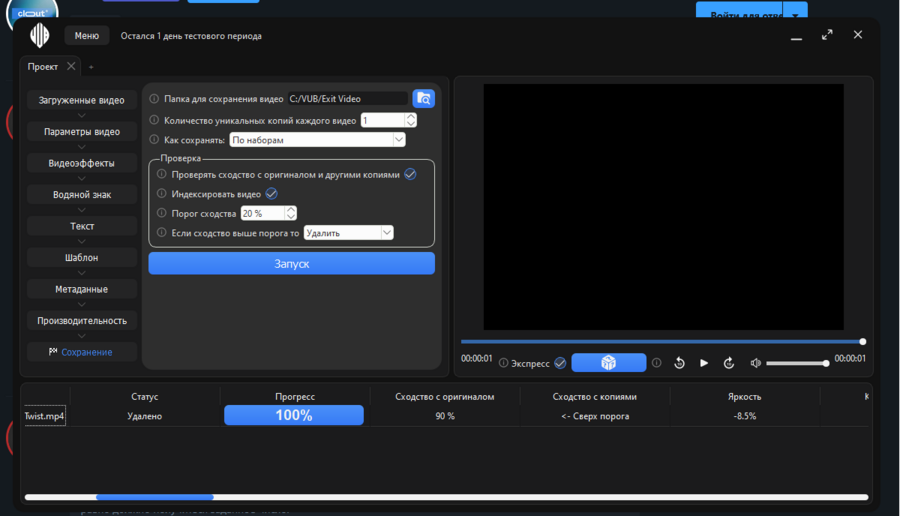Viewport: 900px width, 516px height.
Task: Click the Яркость column header
Action: coord(744,397)
